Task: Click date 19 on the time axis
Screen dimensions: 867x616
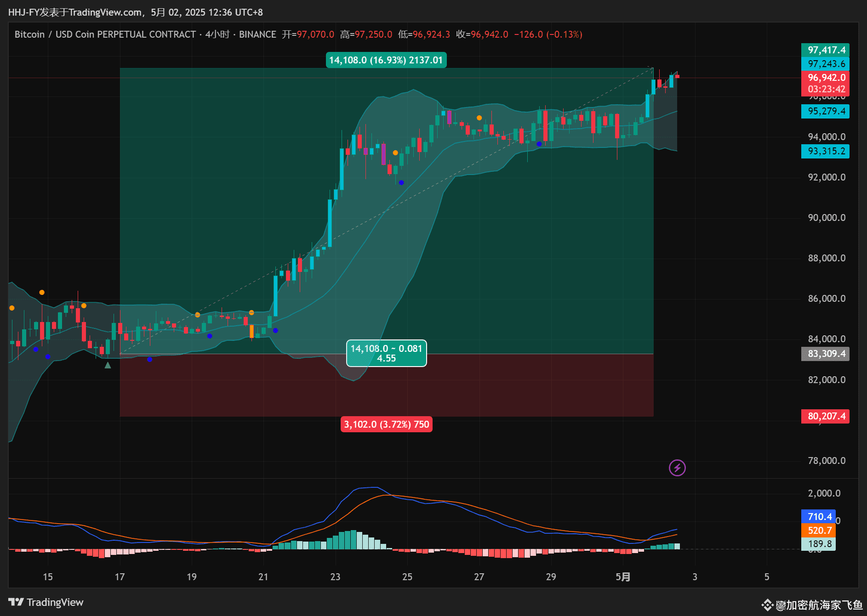Action: pos(192,577)
